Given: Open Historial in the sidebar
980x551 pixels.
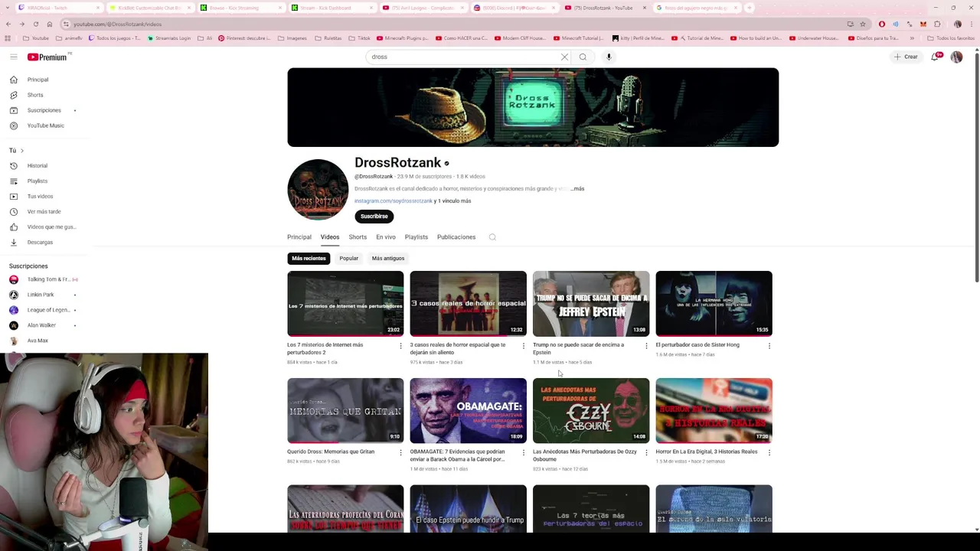Looking at the screenshot, I should coord(37,165).
